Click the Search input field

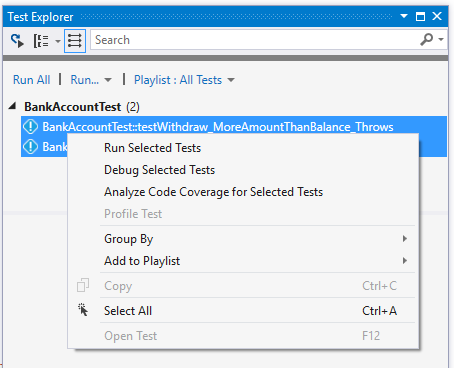click(x=254, y=40)
